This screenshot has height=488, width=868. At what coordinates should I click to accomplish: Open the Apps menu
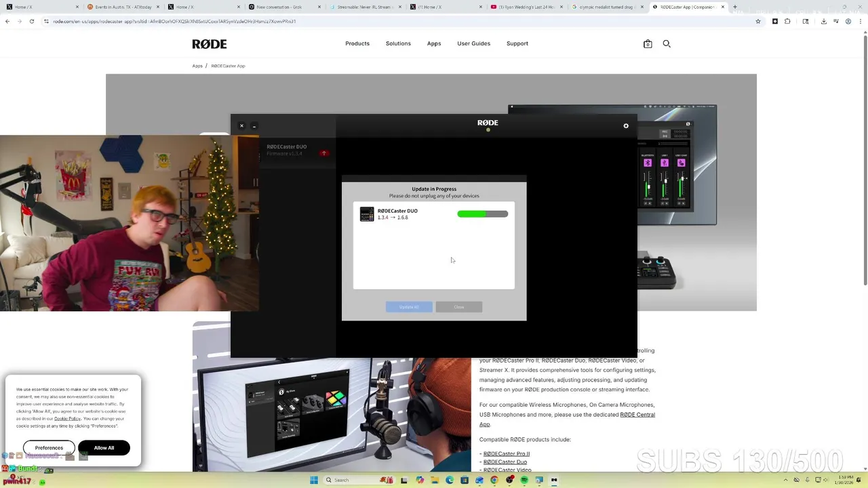pos(434,43)
